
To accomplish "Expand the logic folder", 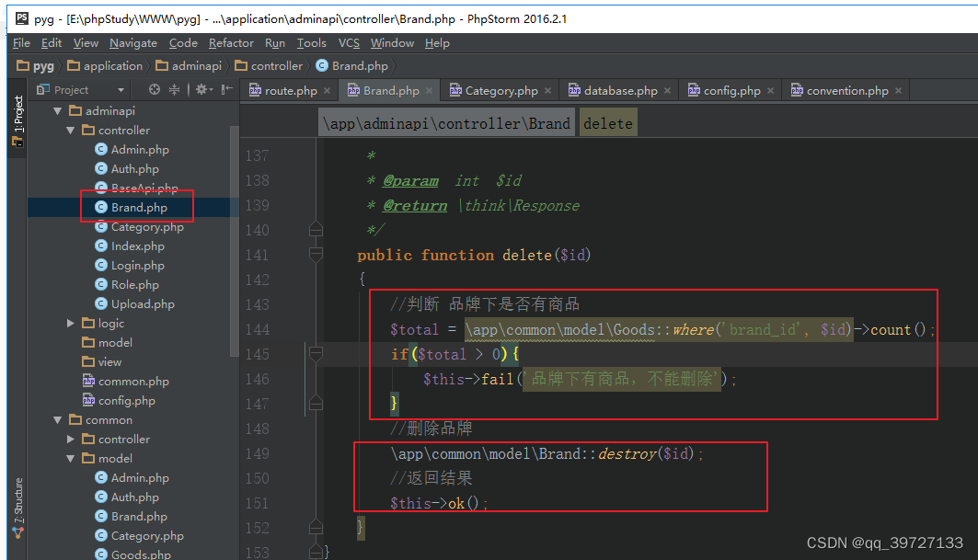I will [71, 323].
